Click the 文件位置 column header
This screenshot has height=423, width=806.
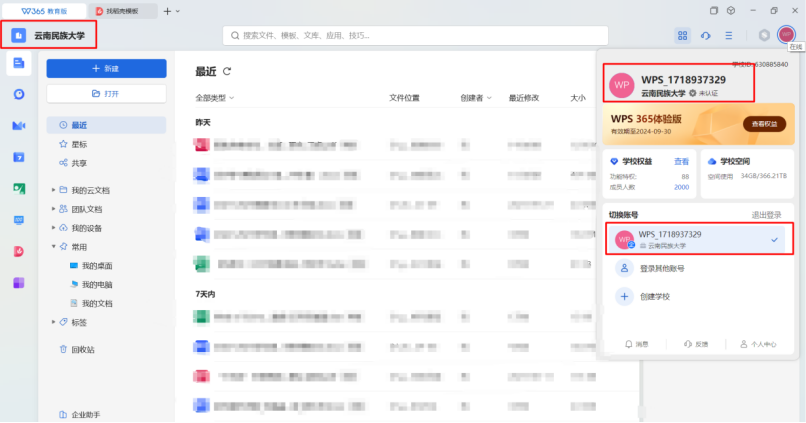404,98
